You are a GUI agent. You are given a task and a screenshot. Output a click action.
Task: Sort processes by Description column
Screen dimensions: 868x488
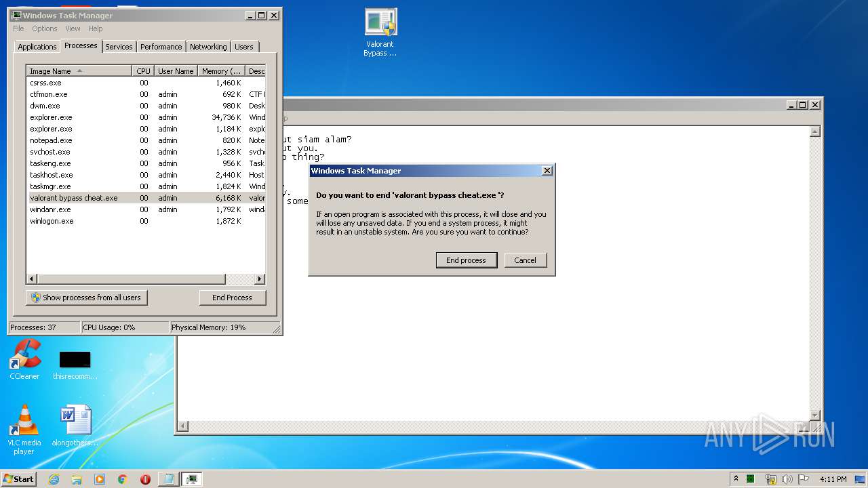point(256,70)
